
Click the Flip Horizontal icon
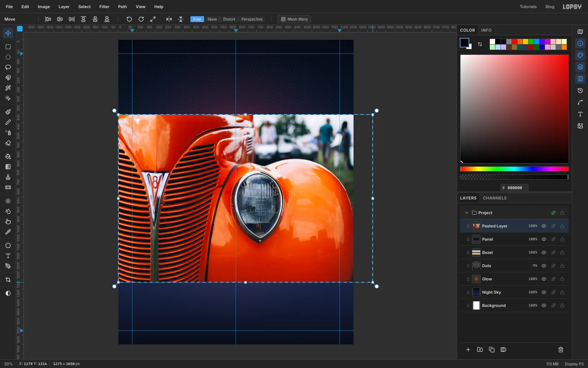169,19
